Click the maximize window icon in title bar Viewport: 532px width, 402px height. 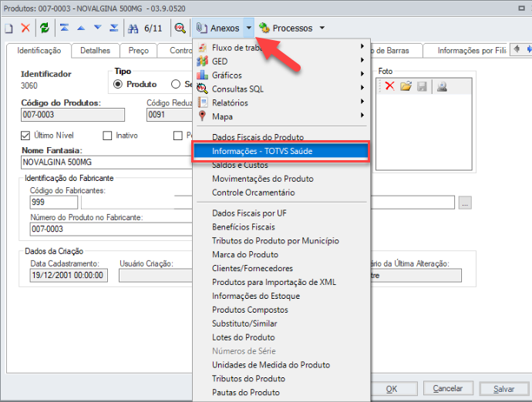[521, 8]
